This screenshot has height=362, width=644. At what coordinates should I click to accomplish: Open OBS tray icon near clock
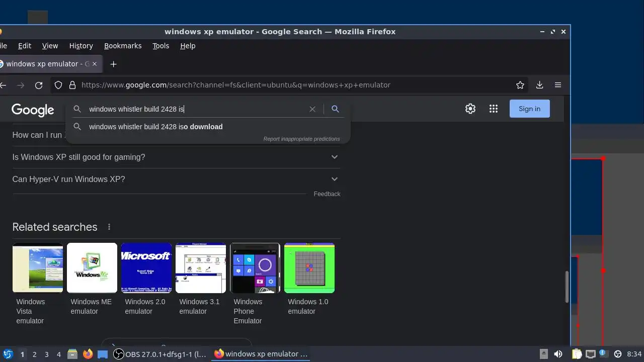(x=618, y=354)
